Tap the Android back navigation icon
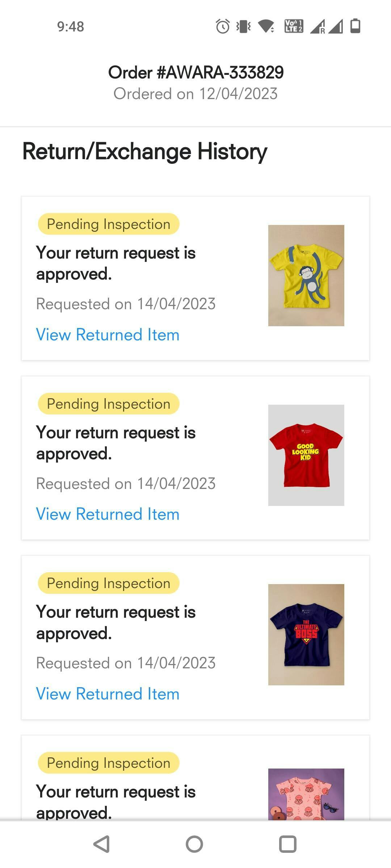The height and width of the screenshot is (868, 391). [102, 844]
